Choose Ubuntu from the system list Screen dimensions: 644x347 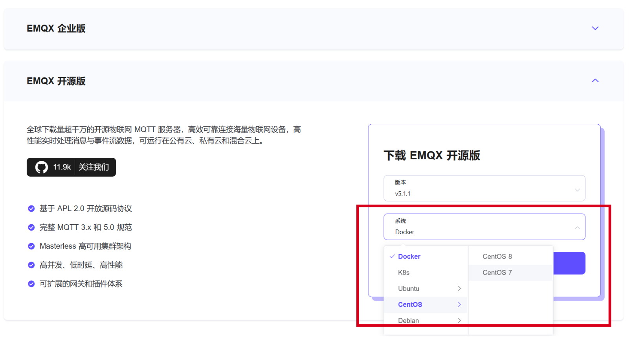[426, 289]
